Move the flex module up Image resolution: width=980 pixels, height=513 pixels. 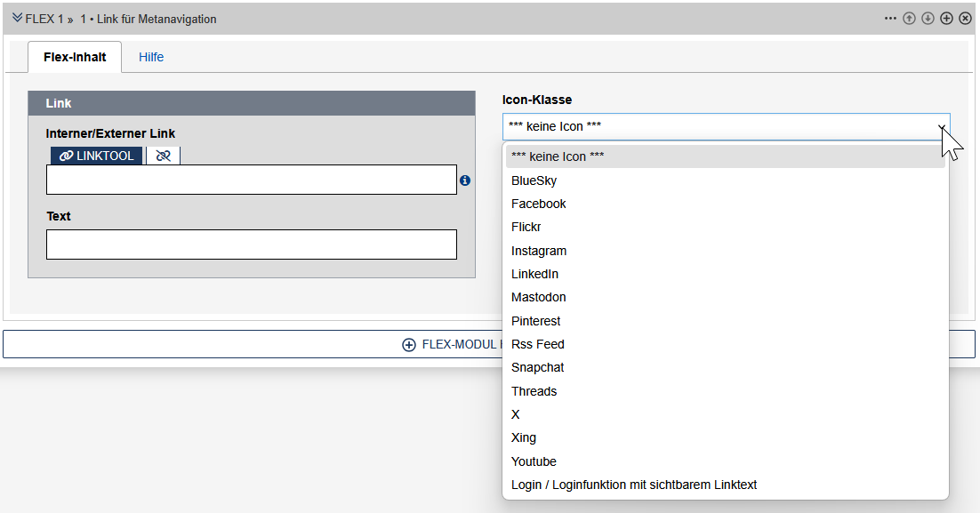coord(909,19)
